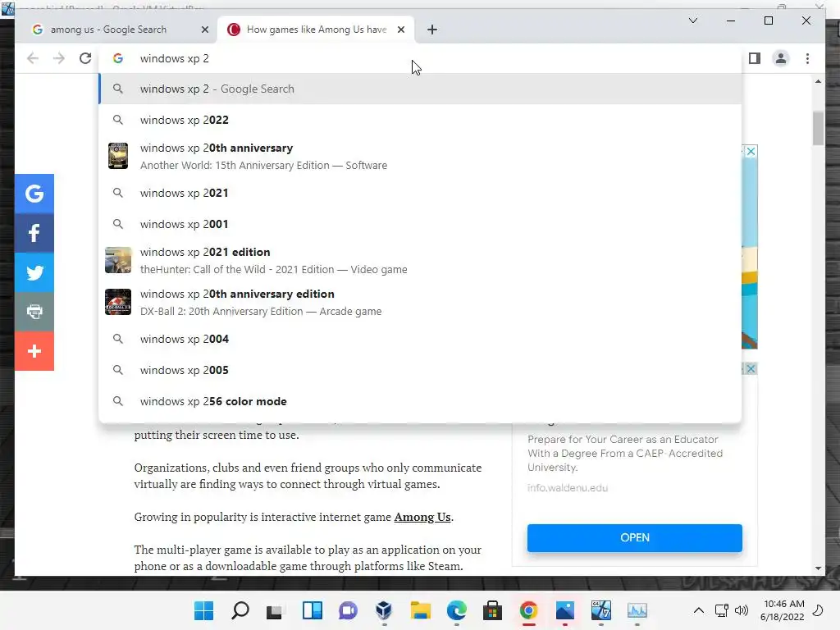Open the Chrome profile avatar icon
This screenshot has width=840, height=630.
781,58
